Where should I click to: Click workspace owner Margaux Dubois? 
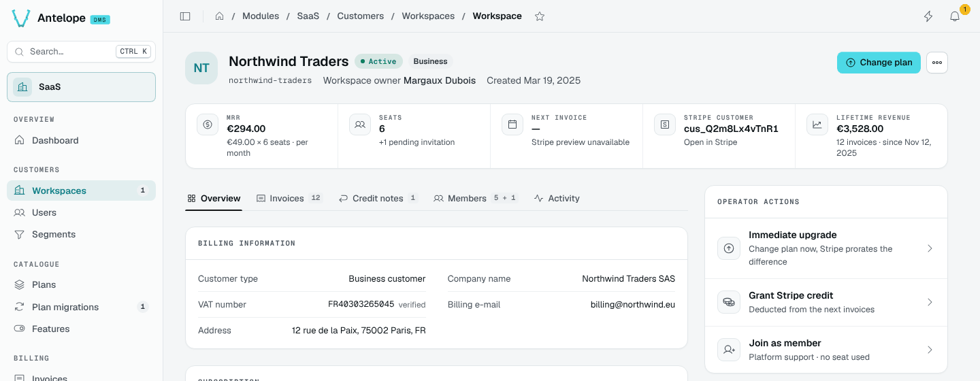[440, 80]
